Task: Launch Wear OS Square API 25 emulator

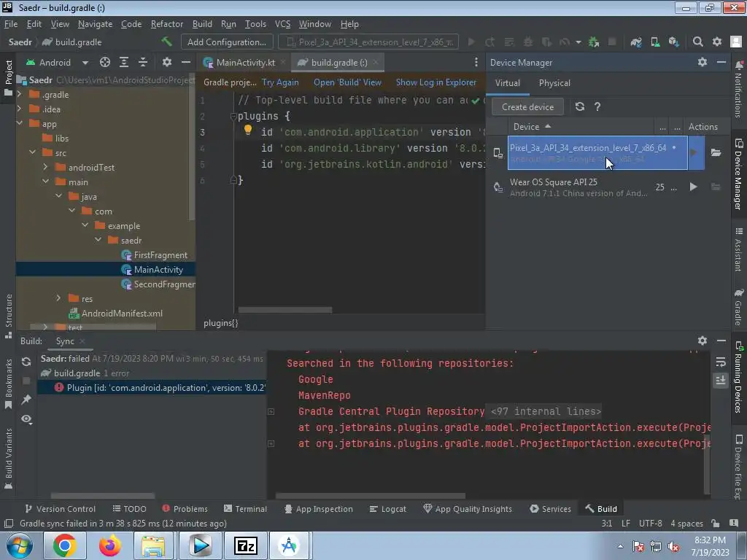Action: [x=694, y=187]
